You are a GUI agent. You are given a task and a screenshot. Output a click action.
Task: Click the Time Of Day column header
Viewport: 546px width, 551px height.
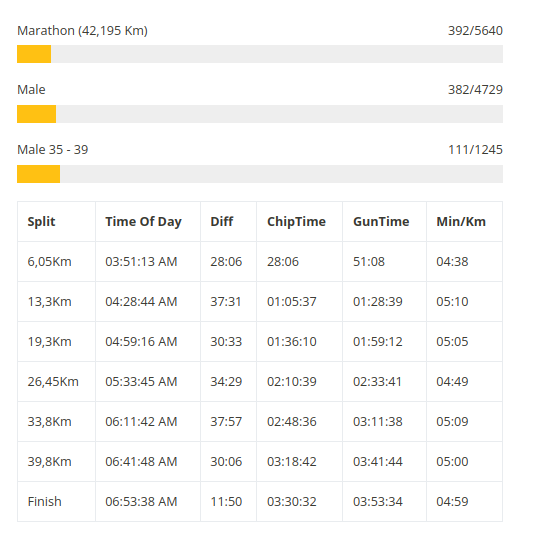pos(143,222)
